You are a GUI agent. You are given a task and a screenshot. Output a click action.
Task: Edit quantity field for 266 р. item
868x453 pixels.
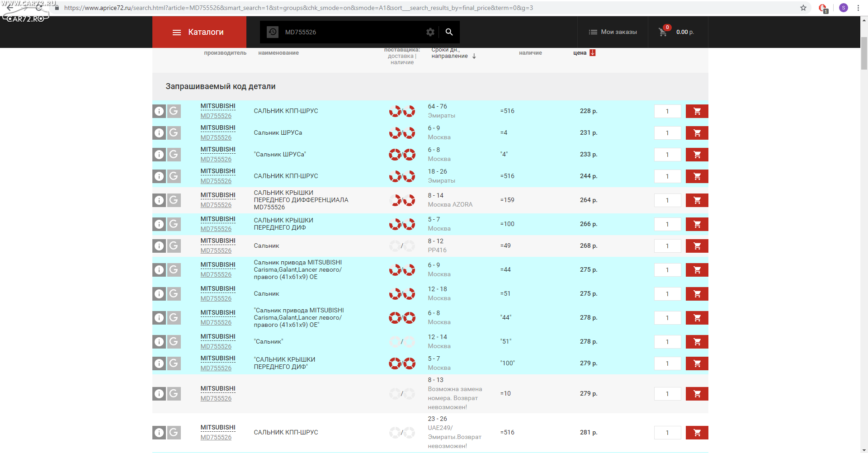pyautogui.click(x=667, y=224)
